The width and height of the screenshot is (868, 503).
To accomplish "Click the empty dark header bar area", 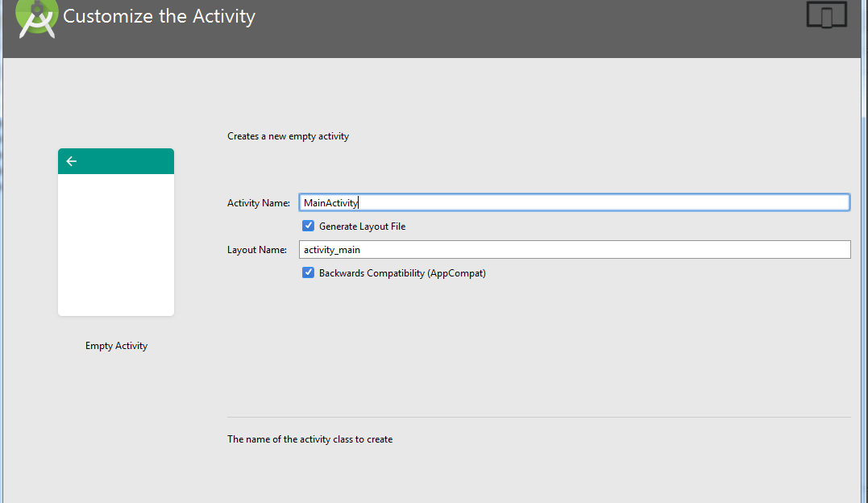I will click(524, 28).
